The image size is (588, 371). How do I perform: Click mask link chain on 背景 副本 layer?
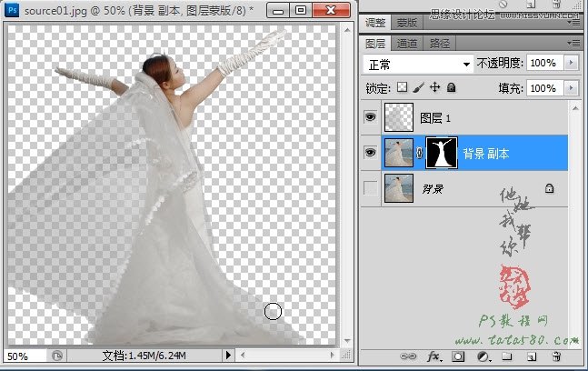pos(419,153)
